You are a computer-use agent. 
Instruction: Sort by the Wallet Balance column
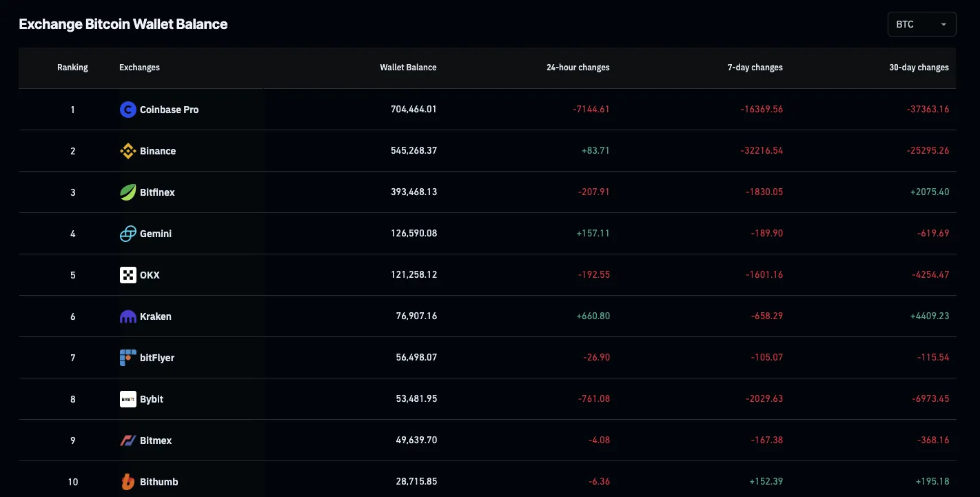(x=408, y=67)
